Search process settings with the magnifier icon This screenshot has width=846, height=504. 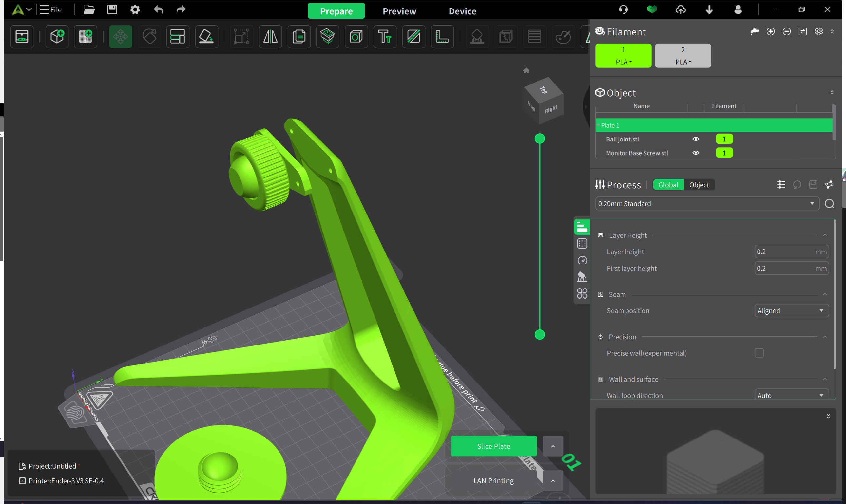coord(829,203)
